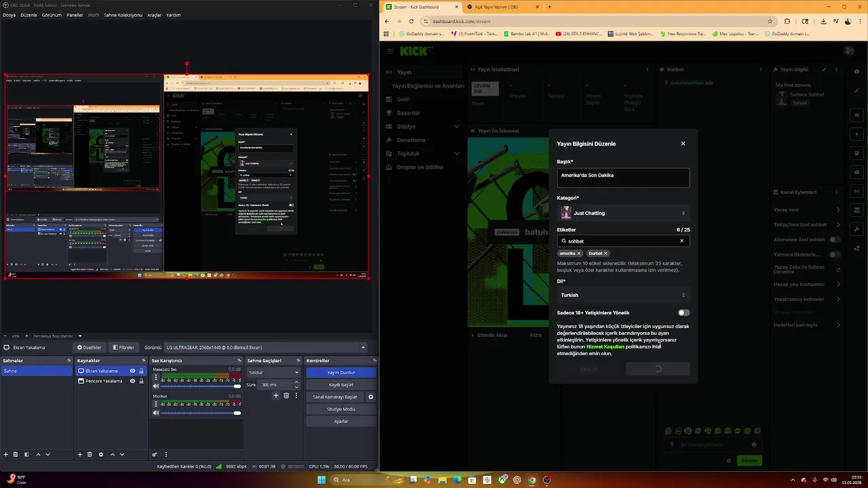Toggle visibility of Pencere Yakalama source
This screenshot has width=868, height=488.
132,381
